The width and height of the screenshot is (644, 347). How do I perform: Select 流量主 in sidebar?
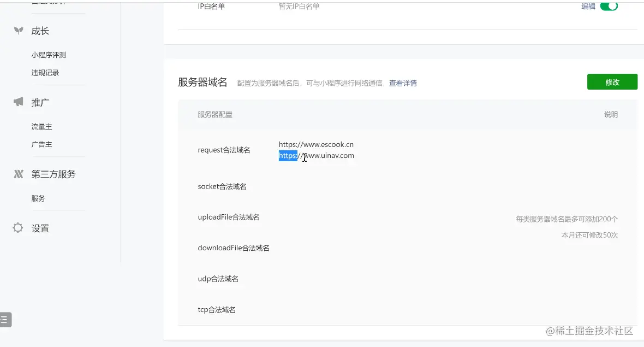point(41,127)
